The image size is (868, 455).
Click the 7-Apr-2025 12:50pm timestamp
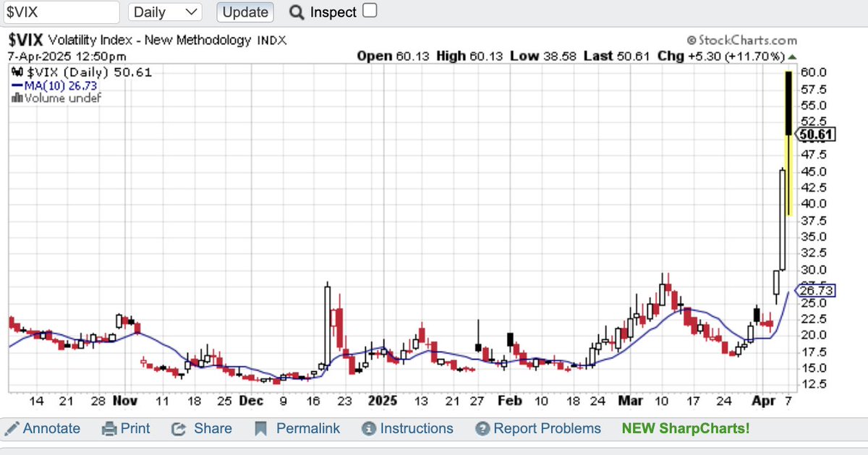[67, 56]
